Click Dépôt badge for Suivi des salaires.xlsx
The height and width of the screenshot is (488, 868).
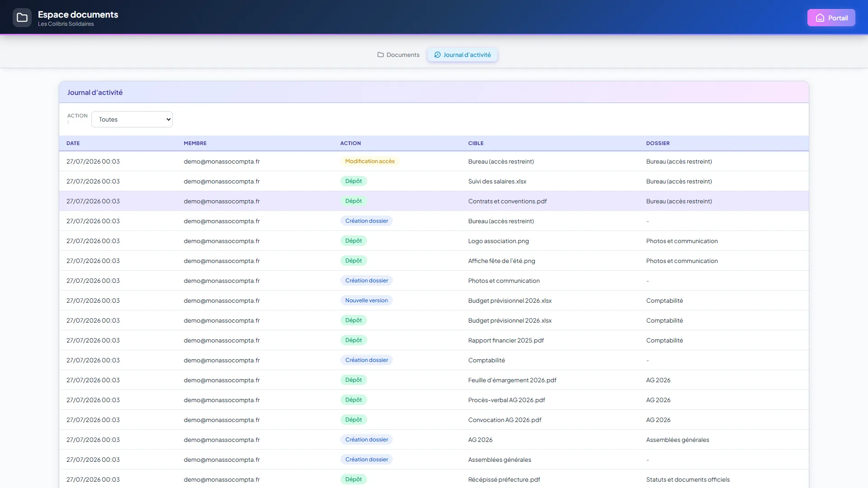click(354, 181)
